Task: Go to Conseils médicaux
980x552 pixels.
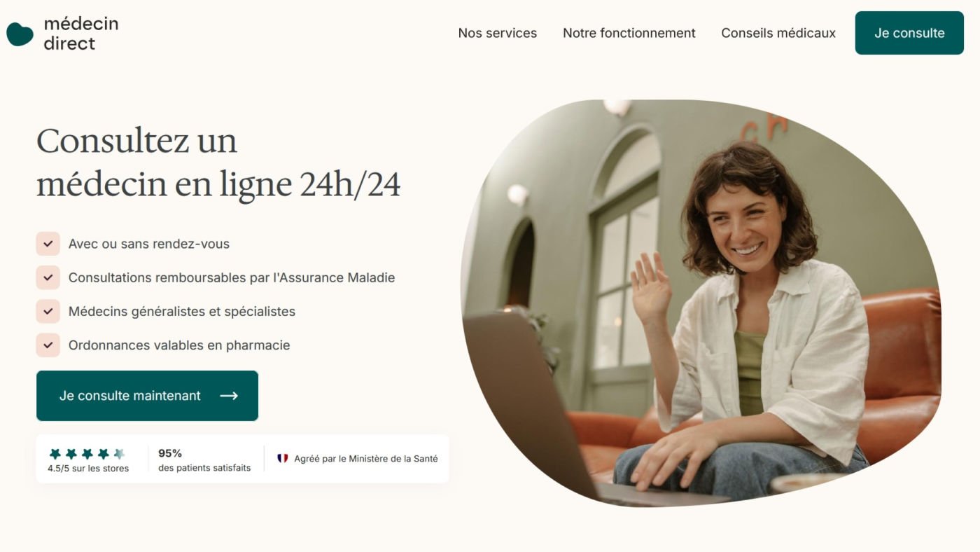Action: (x=778, y=33)
